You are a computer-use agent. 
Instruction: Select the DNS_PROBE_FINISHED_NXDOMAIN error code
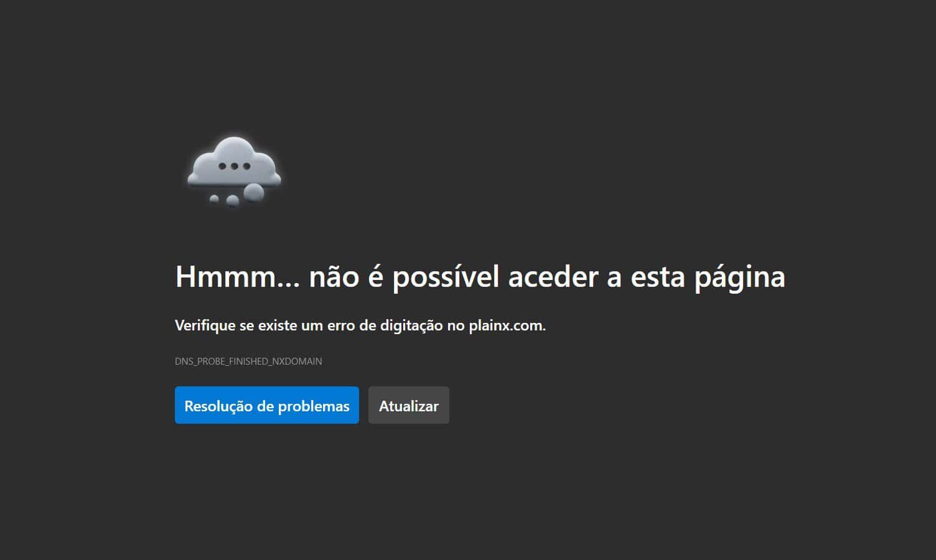coord(248,361)
